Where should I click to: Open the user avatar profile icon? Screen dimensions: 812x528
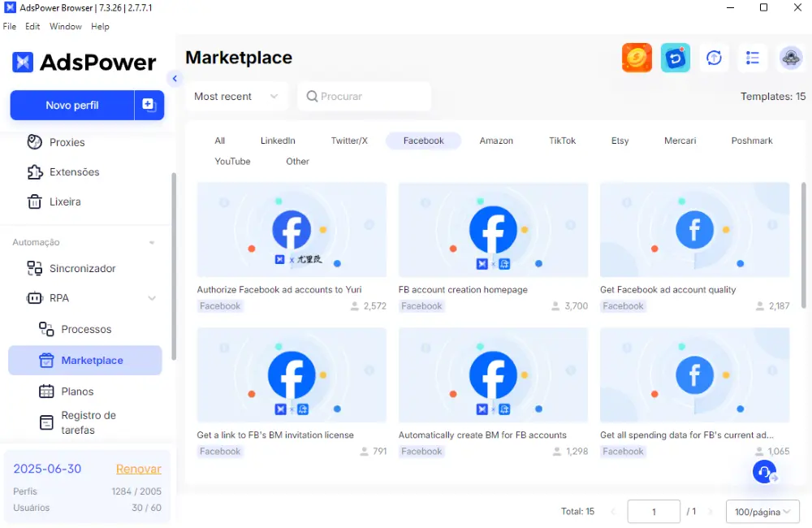pyautogui.click(x=791, y=58)
